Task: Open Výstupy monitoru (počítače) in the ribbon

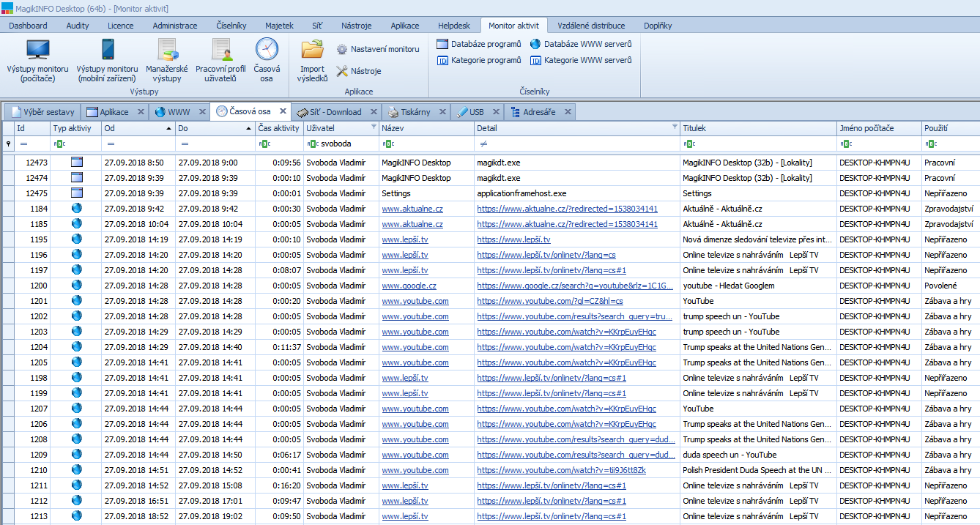Action: (37, 60)
